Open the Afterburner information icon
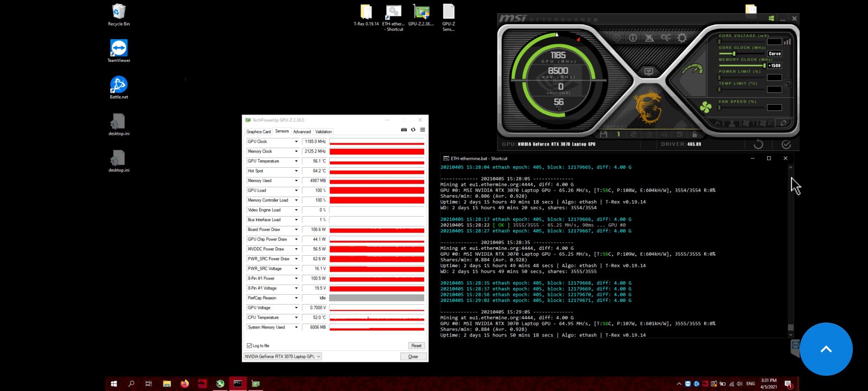Screen dimensions: 868x391 (633, 37)
